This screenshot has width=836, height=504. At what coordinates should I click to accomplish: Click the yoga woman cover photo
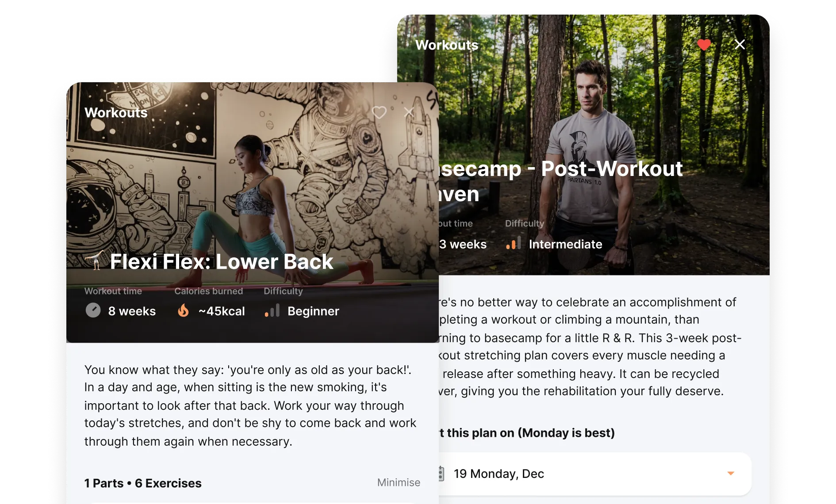tap(253, 186)
